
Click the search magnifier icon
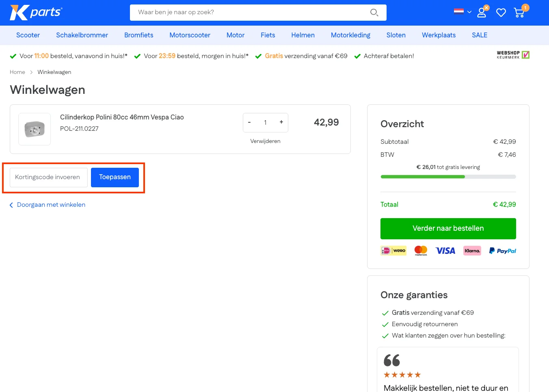tap(374, 13)
